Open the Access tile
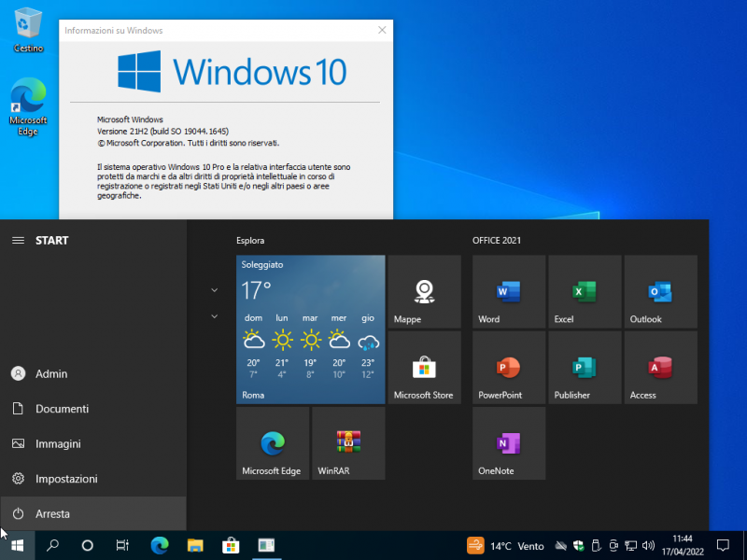Screen dimensions: 747x560 [659, 368]
